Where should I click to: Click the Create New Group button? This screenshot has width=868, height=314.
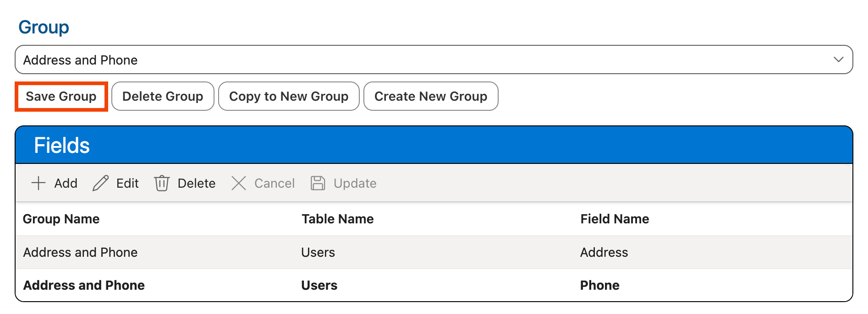(430, 96)
